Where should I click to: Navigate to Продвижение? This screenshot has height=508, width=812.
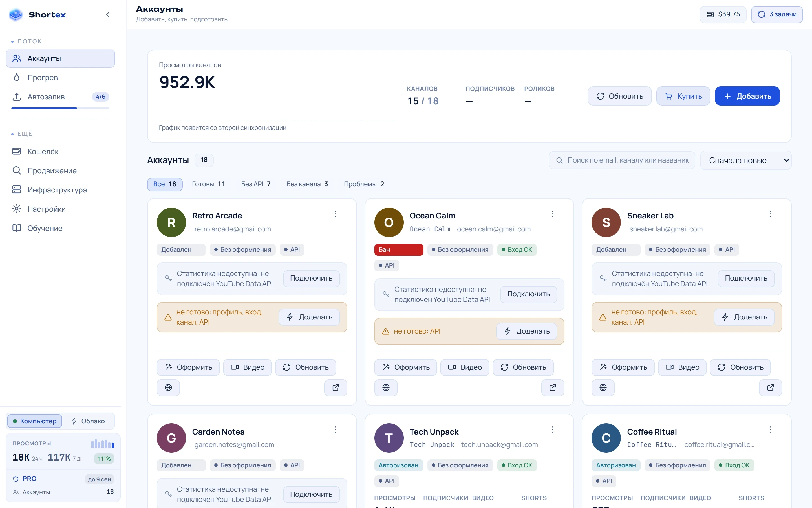[x=60, y=171]
